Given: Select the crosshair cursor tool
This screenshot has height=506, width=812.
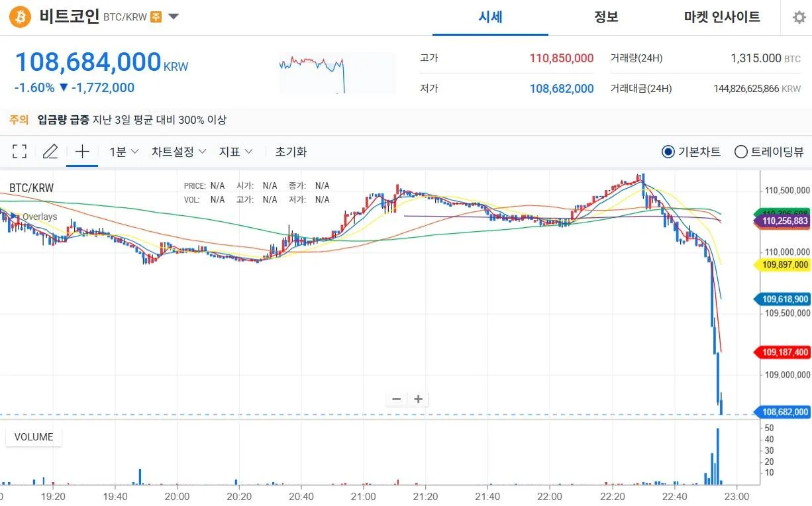Looking at the screenshot, I should pos(82,152).
